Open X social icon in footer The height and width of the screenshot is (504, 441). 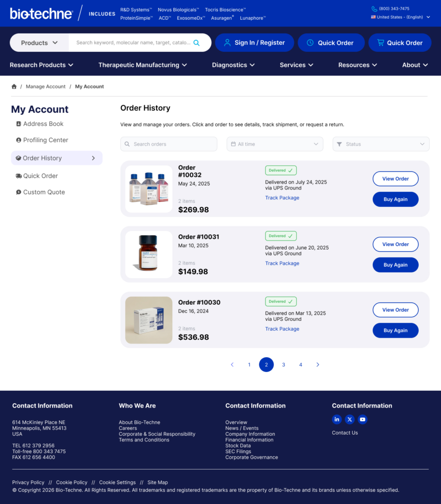[x=350, y=419]
